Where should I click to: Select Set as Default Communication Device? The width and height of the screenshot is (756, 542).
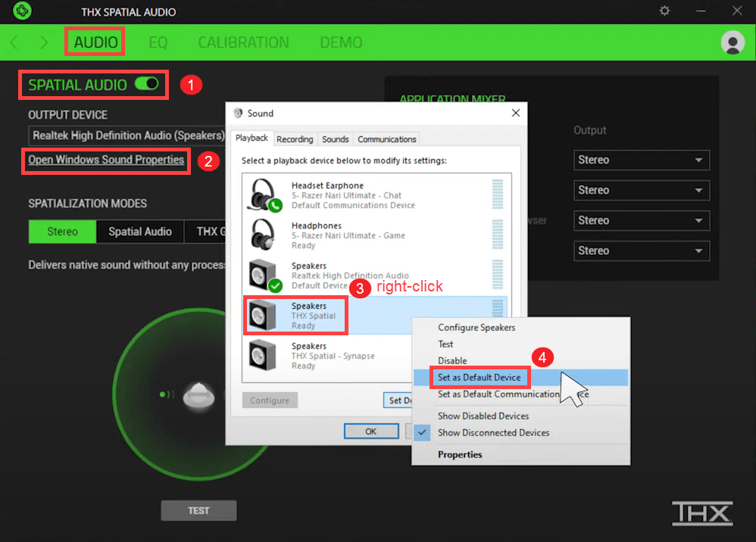click(x=520, y=394)
